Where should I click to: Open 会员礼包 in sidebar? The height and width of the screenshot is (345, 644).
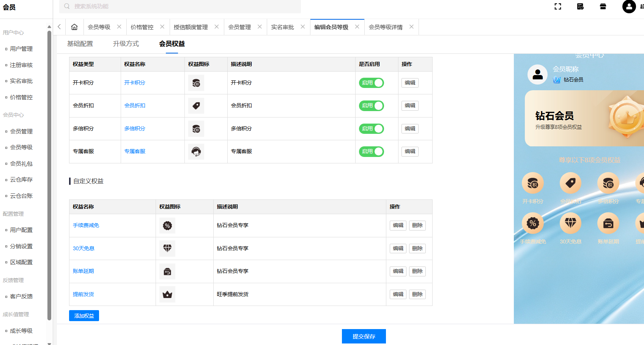point(21,164)
